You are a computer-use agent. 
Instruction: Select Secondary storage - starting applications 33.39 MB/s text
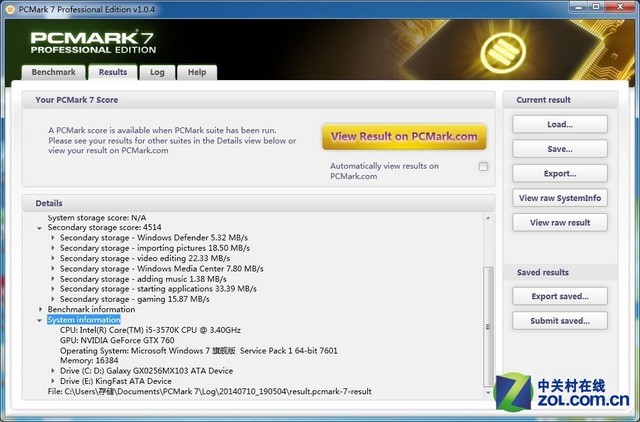158,289
